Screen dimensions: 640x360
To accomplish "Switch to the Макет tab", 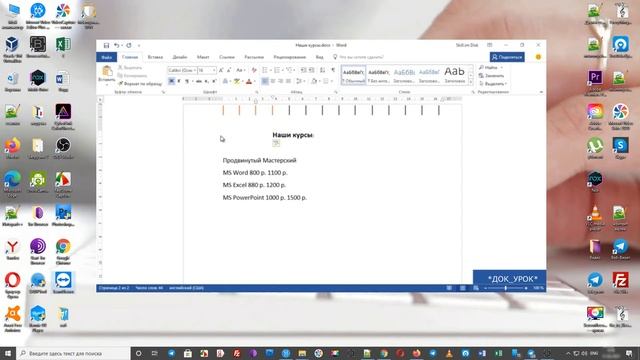I will 203,57.
